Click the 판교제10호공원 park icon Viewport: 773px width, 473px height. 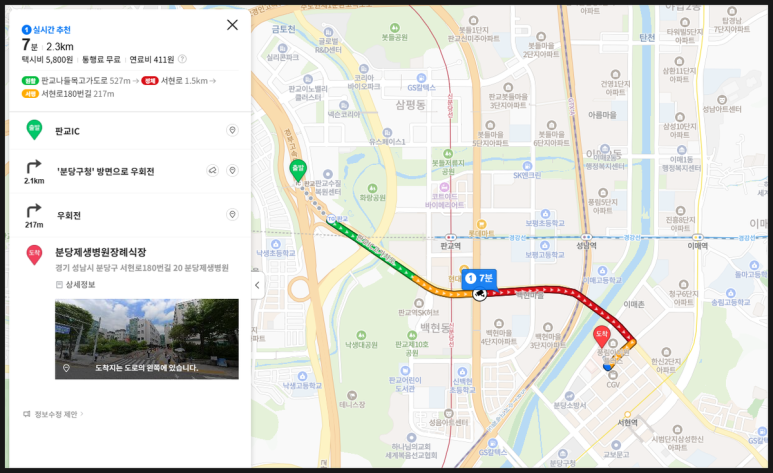[x=412, y=335]
